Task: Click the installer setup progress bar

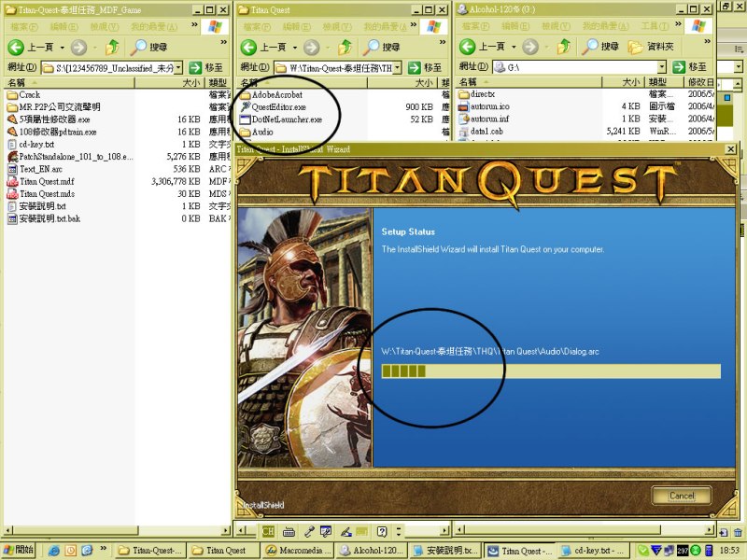Action: [x=551, y=371]
